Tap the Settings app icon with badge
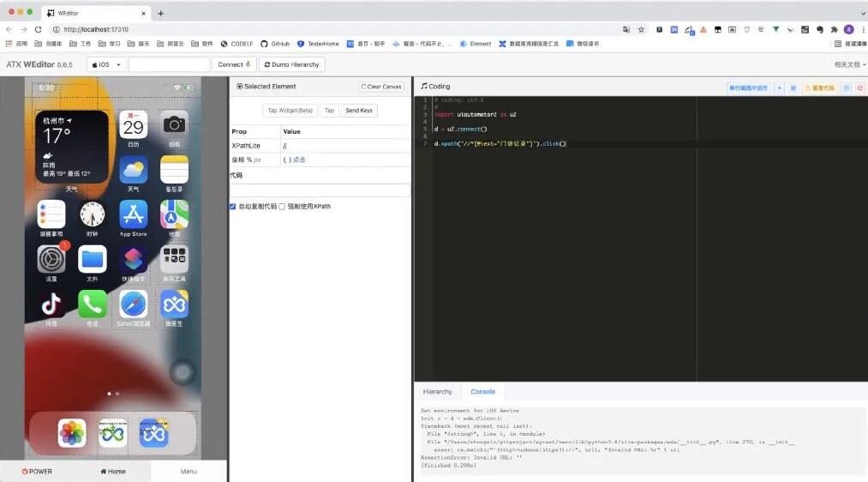The height and width of the screenshot is (482, 868). [51, 259]
